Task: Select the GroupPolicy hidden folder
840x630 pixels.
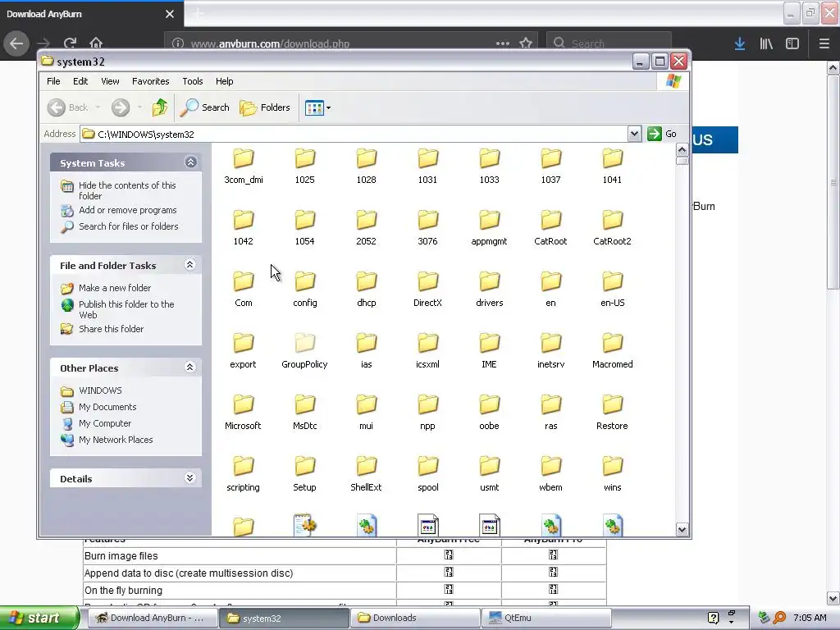Action: point(305,351)
